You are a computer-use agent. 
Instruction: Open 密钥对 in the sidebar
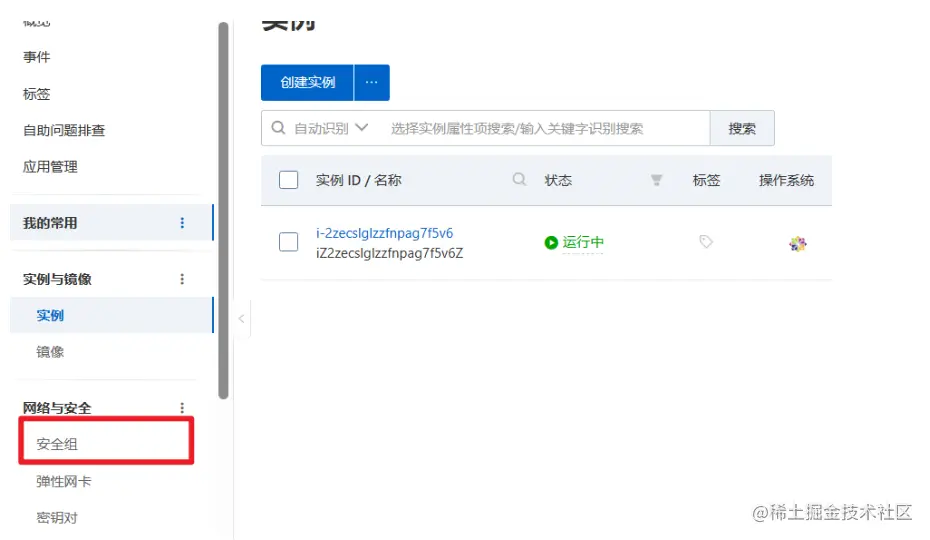(x=57, y=517)
